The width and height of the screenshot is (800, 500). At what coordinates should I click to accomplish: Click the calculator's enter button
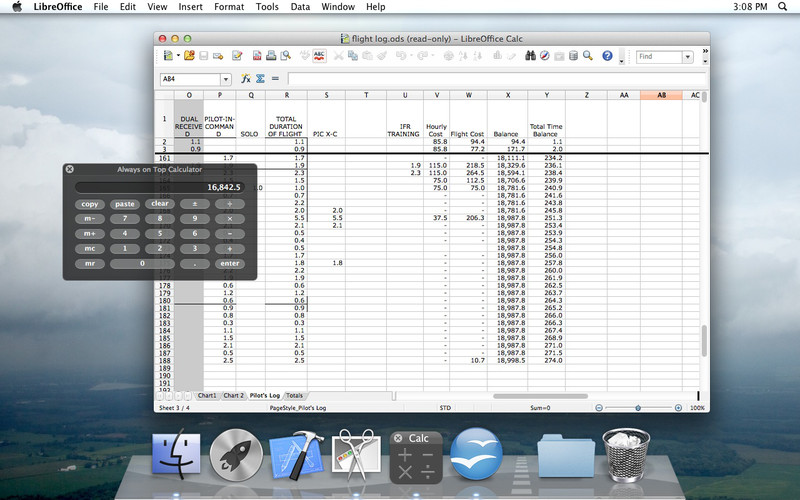pyautogui.click(x=230, y=264)
